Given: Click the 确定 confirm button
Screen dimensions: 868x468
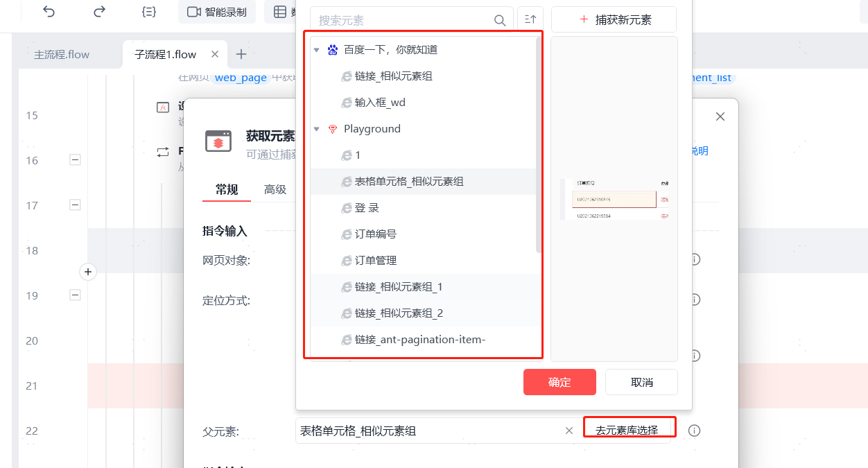Looking at the screenshot, I should 559,382.
